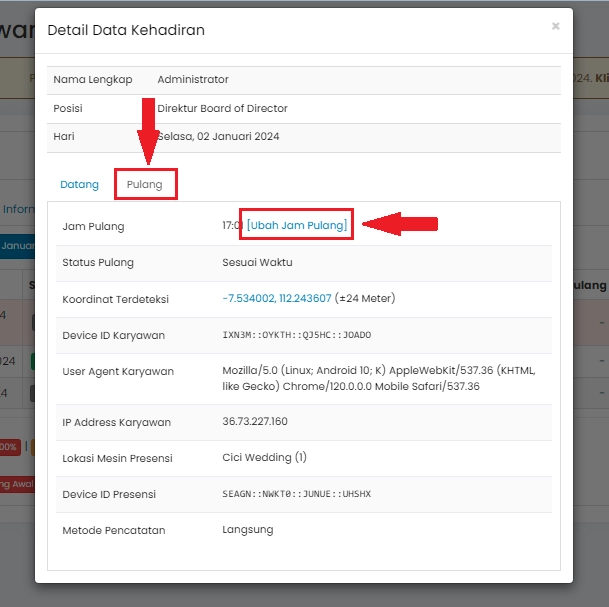This screenshot has width=609, height=607.
Task: Click the Detail Data Kehadiran dialog title
Action: click(x=126, y=30)
